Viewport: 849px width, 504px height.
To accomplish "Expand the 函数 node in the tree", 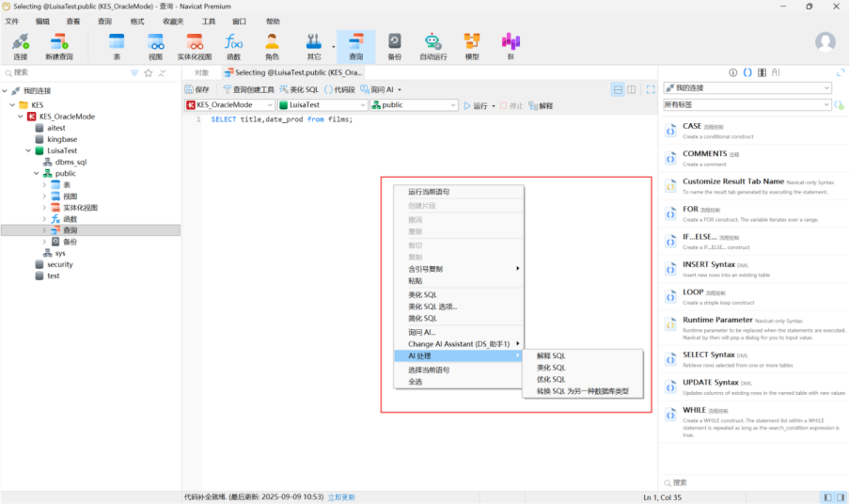I will pos(44,219).
